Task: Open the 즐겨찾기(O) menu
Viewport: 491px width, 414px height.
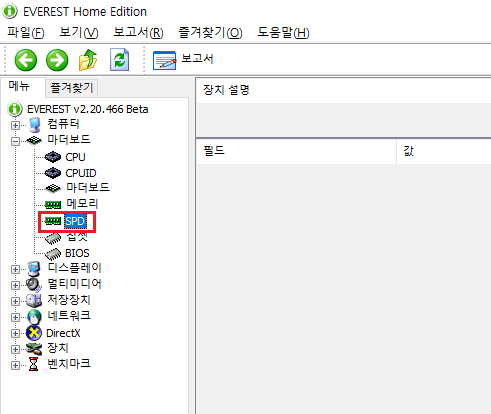Action: click(x=210, y=33)
